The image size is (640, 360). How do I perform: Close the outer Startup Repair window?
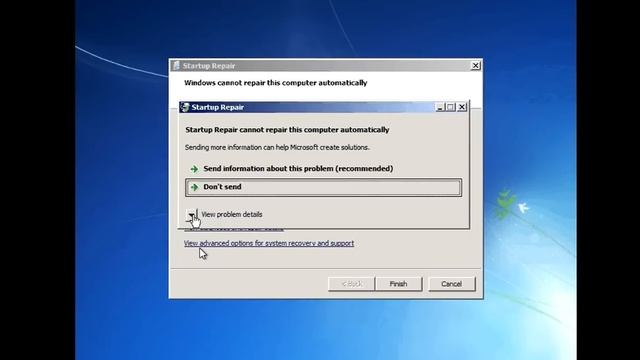pyautogui.click(x=476, y=66)
